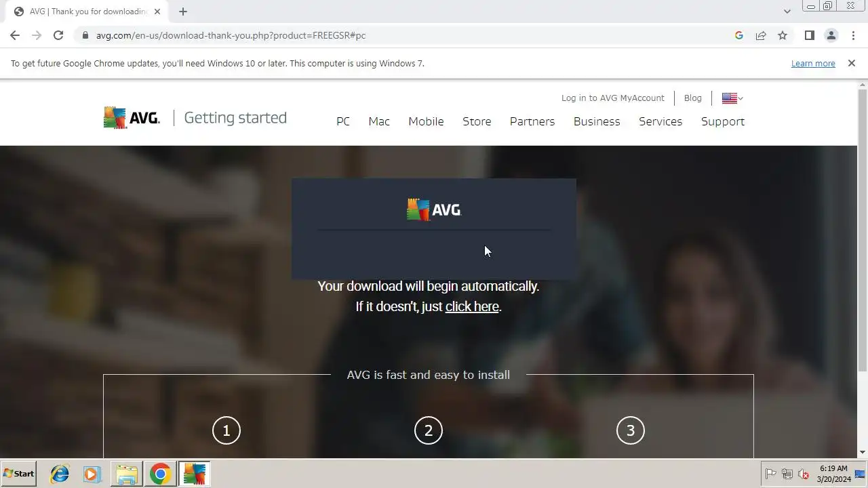The height and width of the screenshot is (488, 868).
Task: Click AVG logo in the dark panel
Action: click(x=434, y=210)
